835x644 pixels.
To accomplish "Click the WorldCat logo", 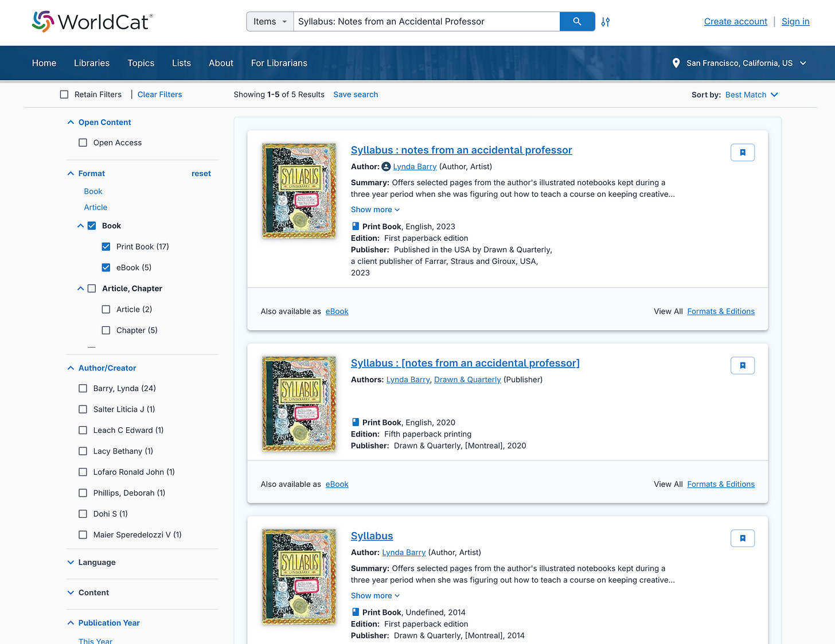I will (92, 22).
